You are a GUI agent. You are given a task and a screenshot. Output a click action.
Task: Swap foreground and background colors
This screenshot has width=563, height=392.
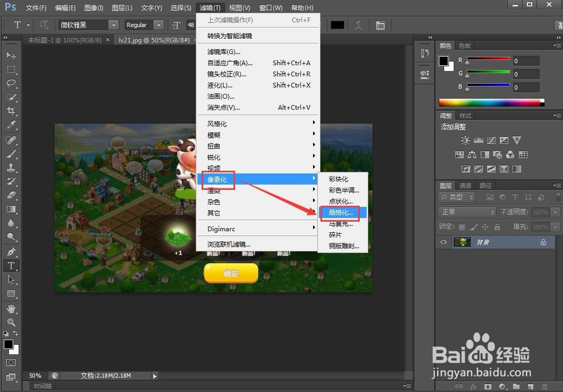tap(15, 333)
